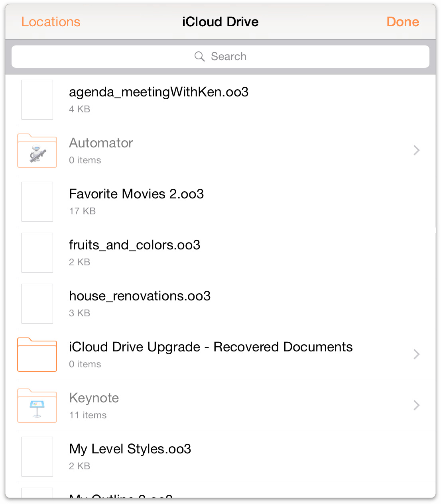The height and width of the screenshot is (504, 441).
Task: Focus the Search field
Action: tap(220, 57)
